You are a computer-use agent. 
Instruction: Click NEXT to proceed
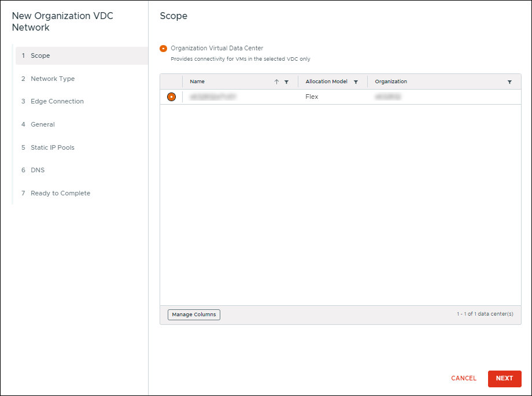pyautogui.click(x=504, y=379)
